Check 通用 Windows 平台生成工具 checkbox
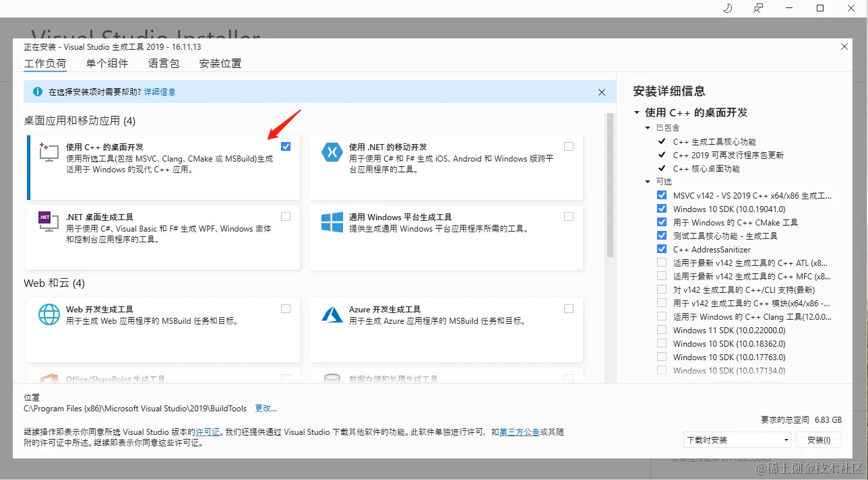Image resolution: width=868 pixels, height=480 pixels. (569, 217)
